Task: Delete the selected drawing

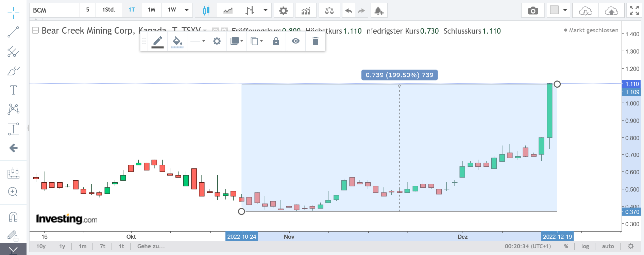Action: coord(316,41)
